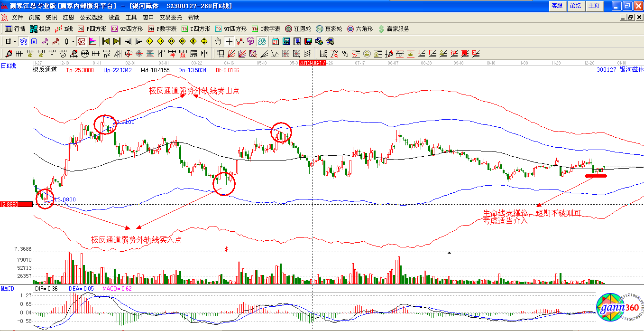Click the 论坛 forum button
644x331 pixels.
575,6
